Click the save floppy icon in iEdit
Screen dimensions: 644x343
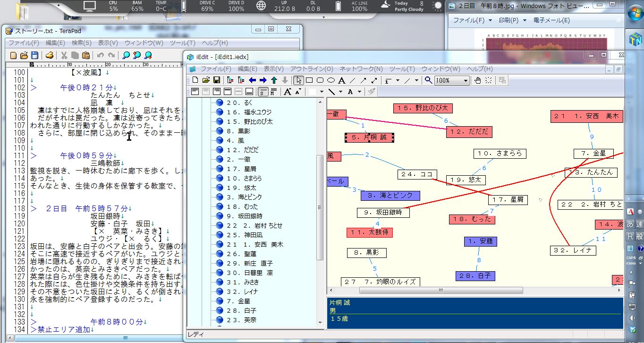pos(217,80)
